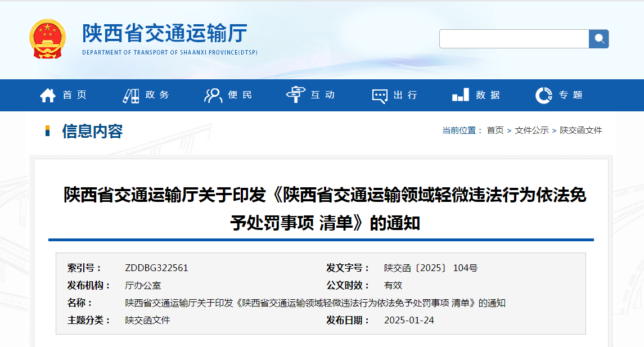Click the national emblem logo
The width and height of the screenshot is (644, 347).
coord(47,39)
